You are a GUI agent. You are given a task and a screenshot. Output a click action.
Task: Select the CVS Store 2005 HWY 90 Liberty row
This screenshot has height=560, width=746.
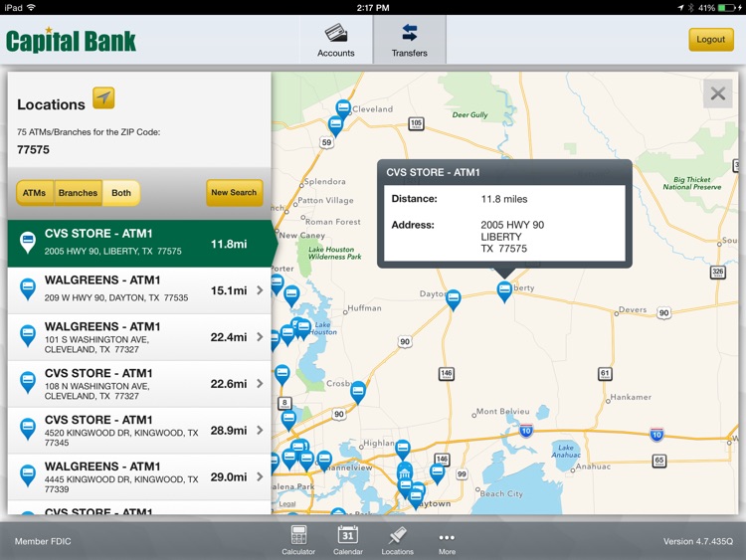tap(139, 243)
